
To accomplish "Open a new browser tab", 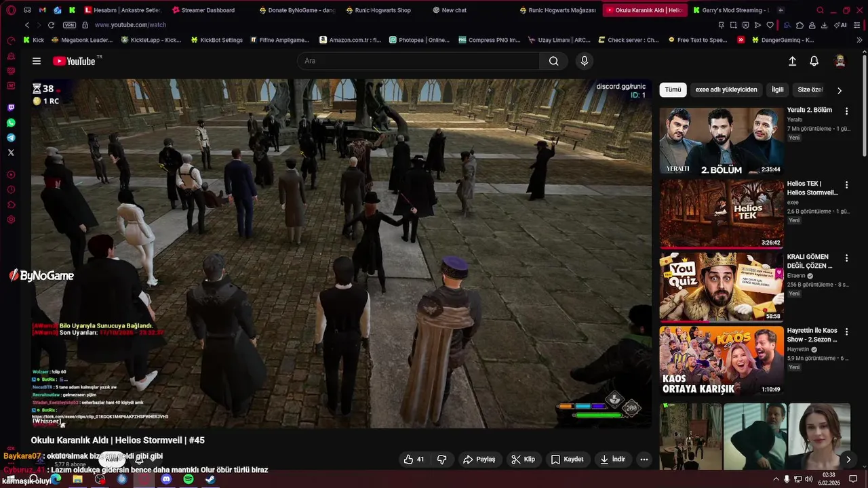I will [x=781, y=10].
